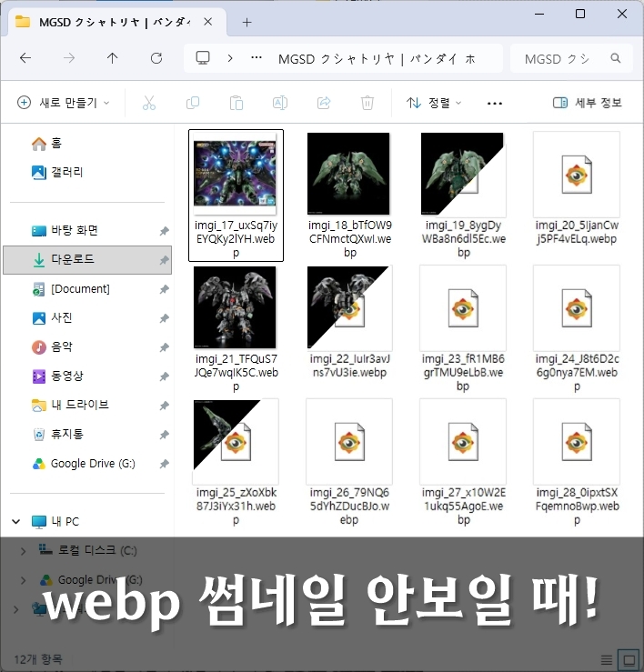
Task: Click the Copy toolbar icon
Action: click(x=193, y=103)
